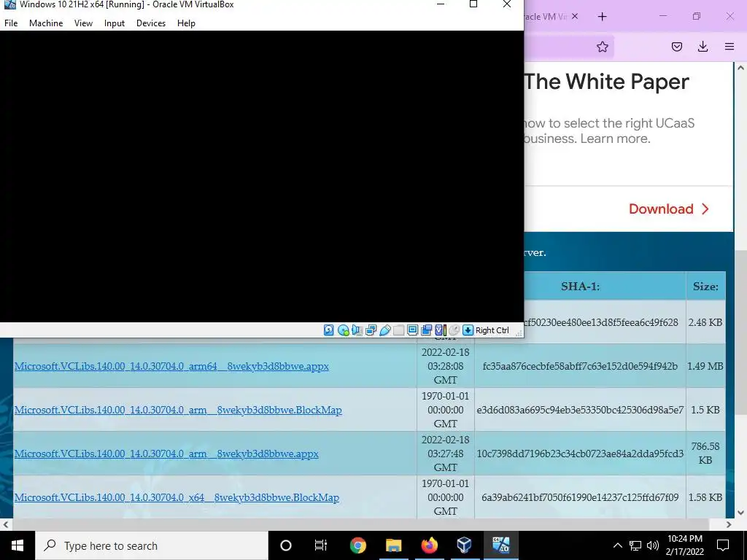
Task: Open the VirtualBox File menu
Action: point(11,23)
